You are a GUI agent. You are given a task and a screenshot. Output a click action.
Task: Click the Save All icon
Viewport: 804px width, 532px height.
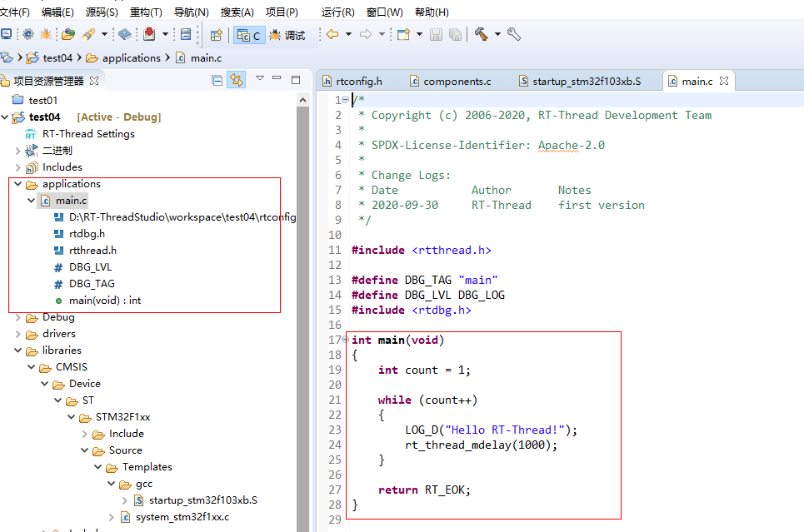455,34
